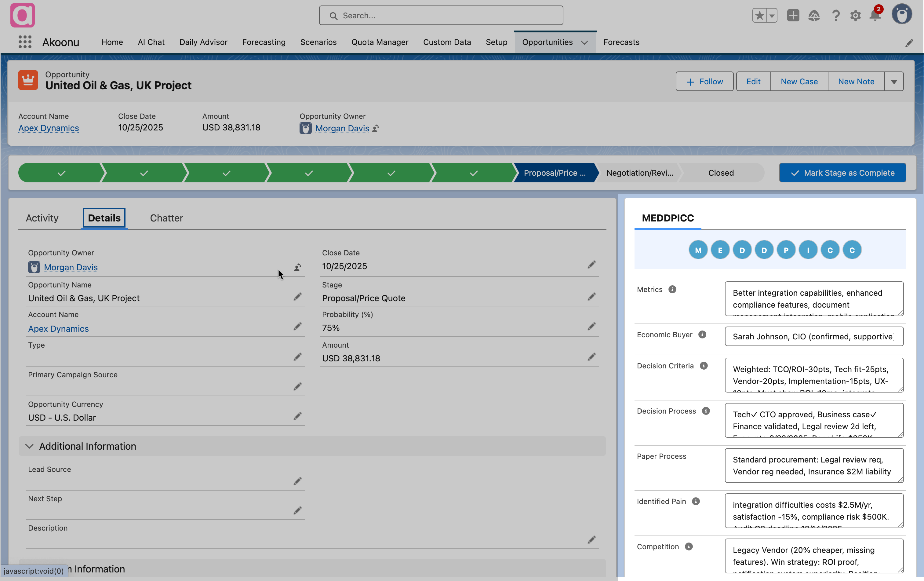Click Mark Stage as Complete button
The image size is (924, 581).
(842, 173)
